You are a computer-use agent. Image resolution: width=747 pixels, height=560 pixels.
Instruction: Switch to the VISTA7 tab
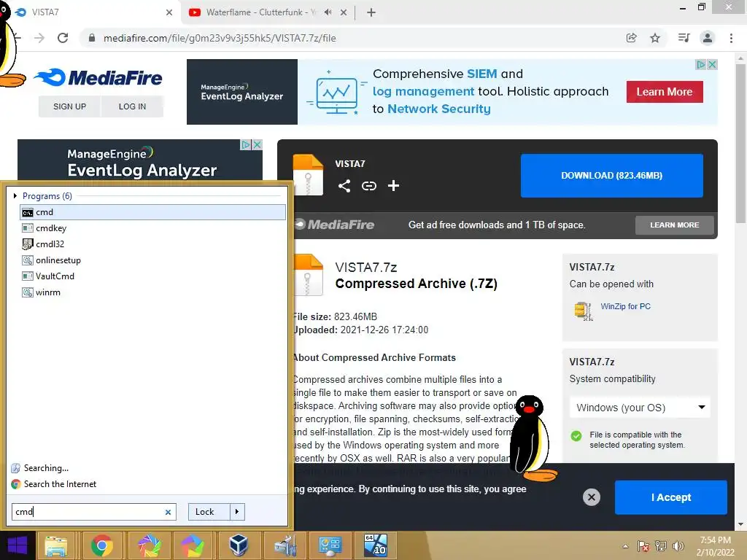pos(90,12)
